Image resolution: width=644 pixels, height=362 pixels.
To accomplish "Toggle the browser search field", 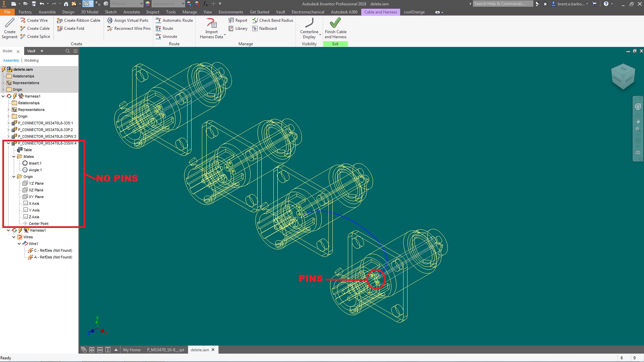I will click(x=67, y=51).
